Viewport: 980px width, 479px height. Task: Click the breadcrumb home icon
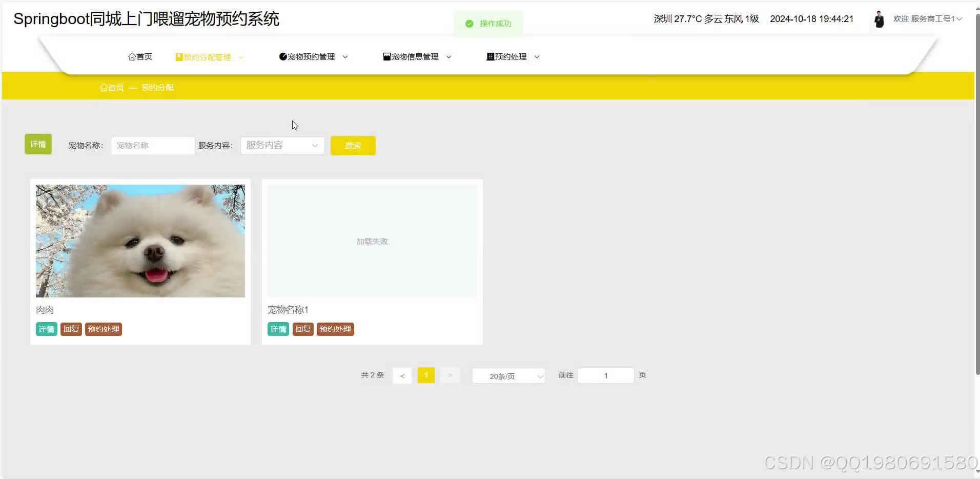[103, 87]
